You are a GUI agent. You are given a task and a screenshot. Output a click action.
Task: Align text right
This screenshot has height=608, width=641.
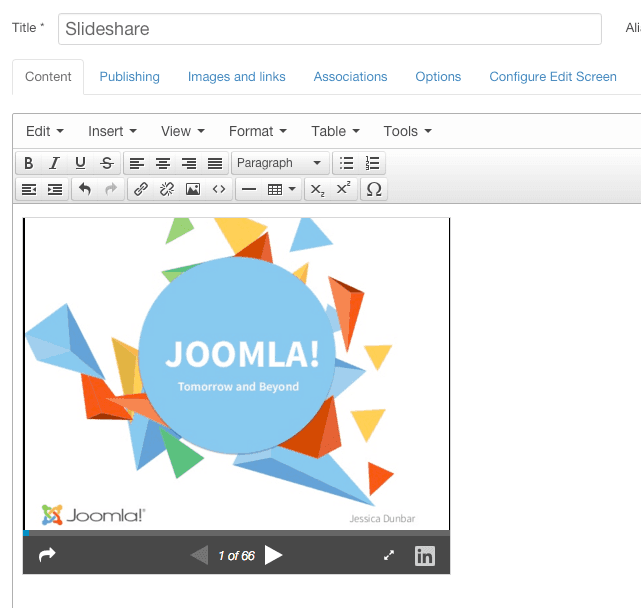coord(189,163)
